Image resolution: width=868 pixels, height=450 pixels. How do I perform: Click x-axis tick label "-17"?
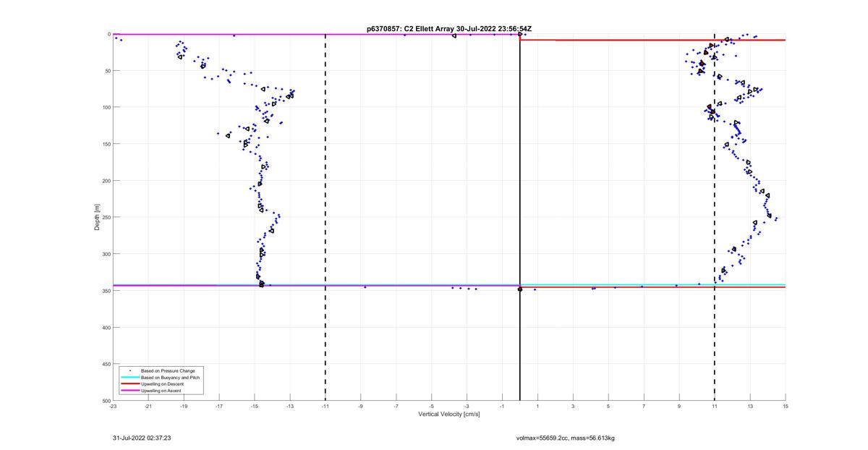(x=219, y=406)
